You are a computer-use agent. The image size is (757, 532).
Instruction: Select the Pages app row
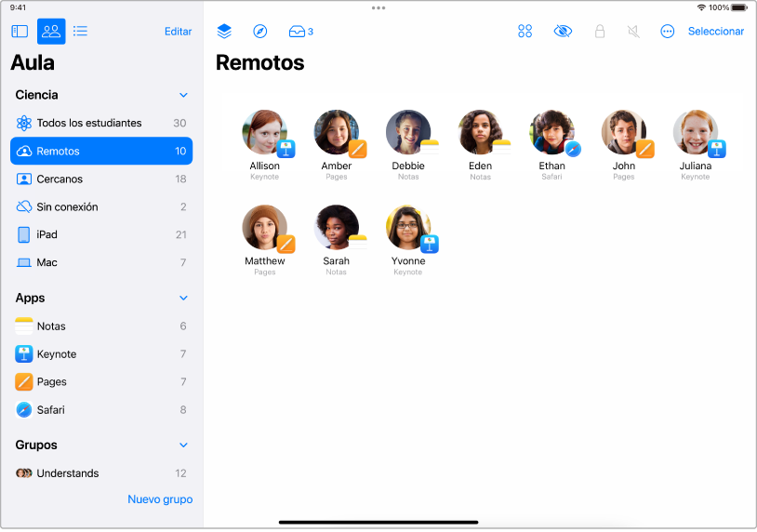tap(101, 382)
